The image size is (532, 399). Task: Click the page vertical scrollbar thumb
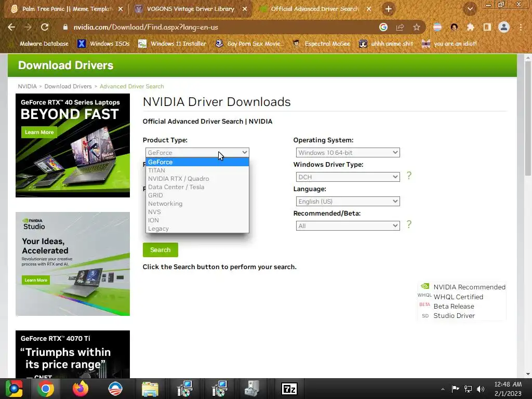pyautogui.click(x=528, y=119)
